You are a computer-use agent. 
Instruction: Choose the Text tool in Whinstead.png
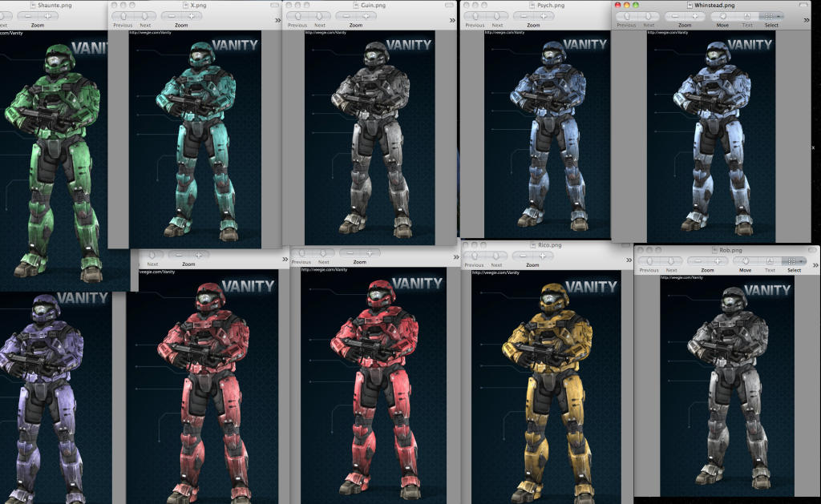pos(747,16)
